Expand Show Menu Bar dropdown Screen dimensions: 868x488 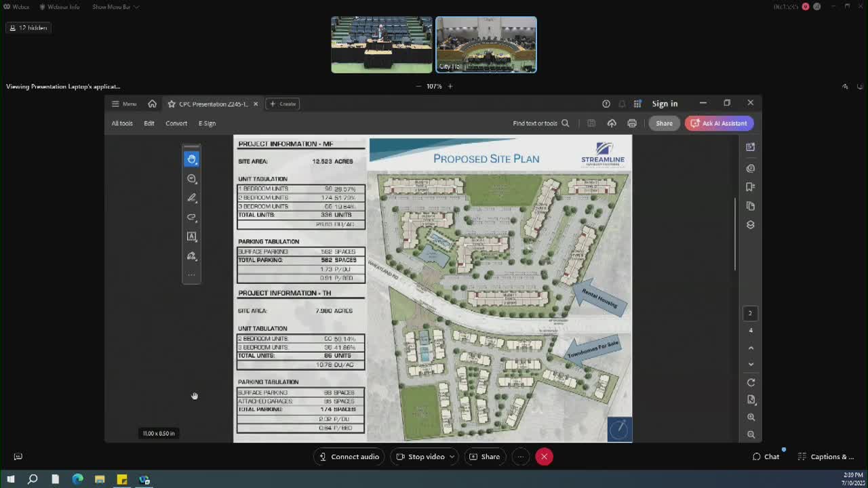(x=116, y=7)
